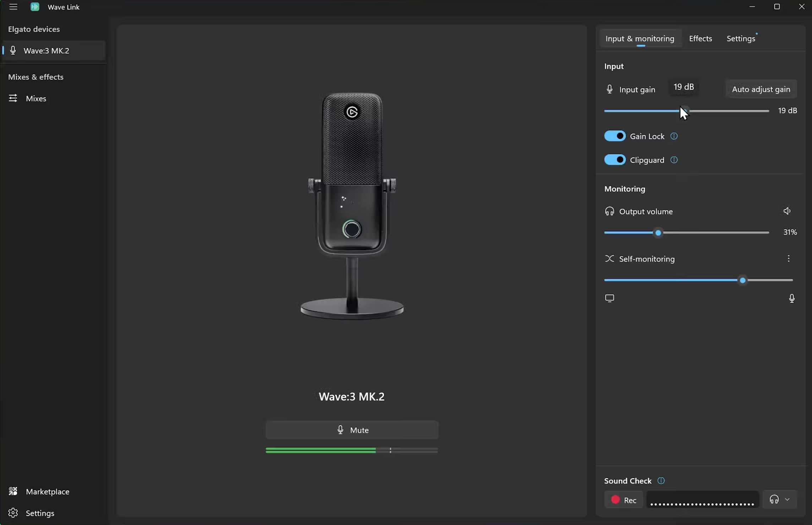This screenshot has width=812, height=525.
Task: Click the microphone level meter bar
Action: pyautogui.click(x=352, y=450)
